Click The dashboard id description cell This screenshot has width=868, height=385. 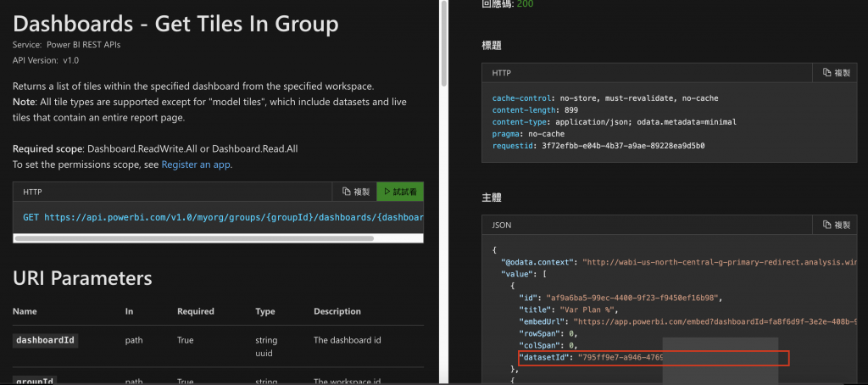(347, 340)
